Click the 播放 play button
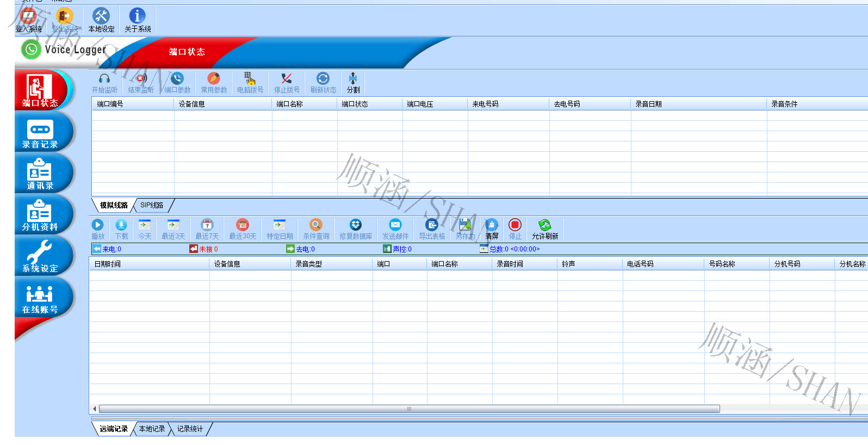Image resolution: width=868 pixels, height=445 pixels. 98,229
